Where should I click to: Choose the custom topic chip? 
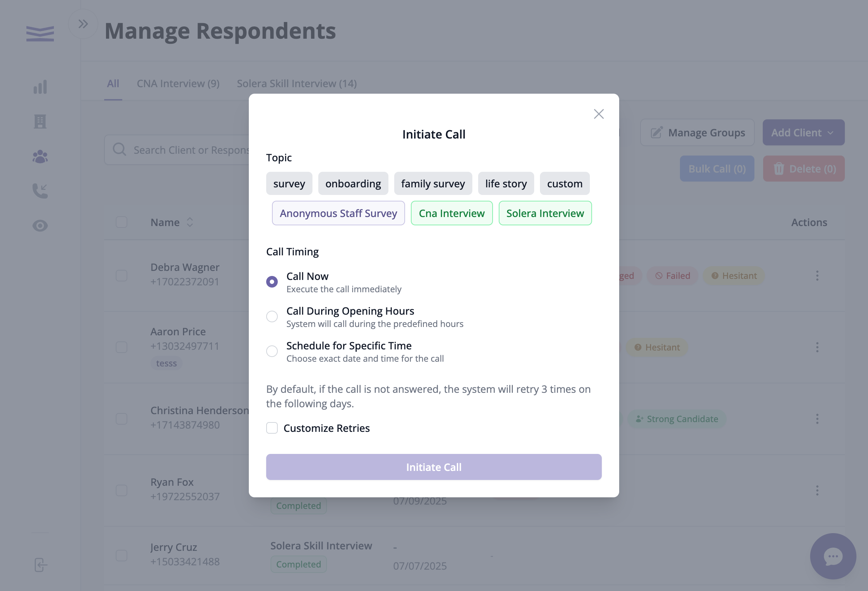[x=564, y=183]
